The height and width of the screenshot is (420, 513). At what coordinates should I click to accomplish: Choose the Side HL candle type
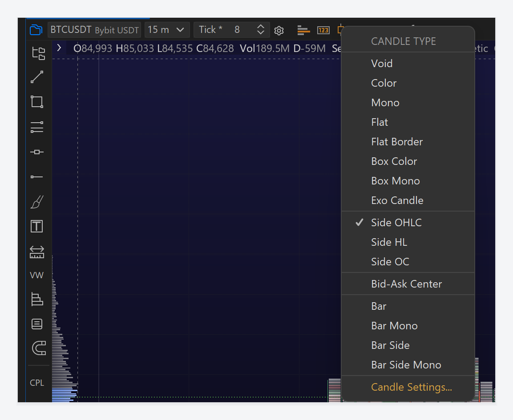click(408, 242)
